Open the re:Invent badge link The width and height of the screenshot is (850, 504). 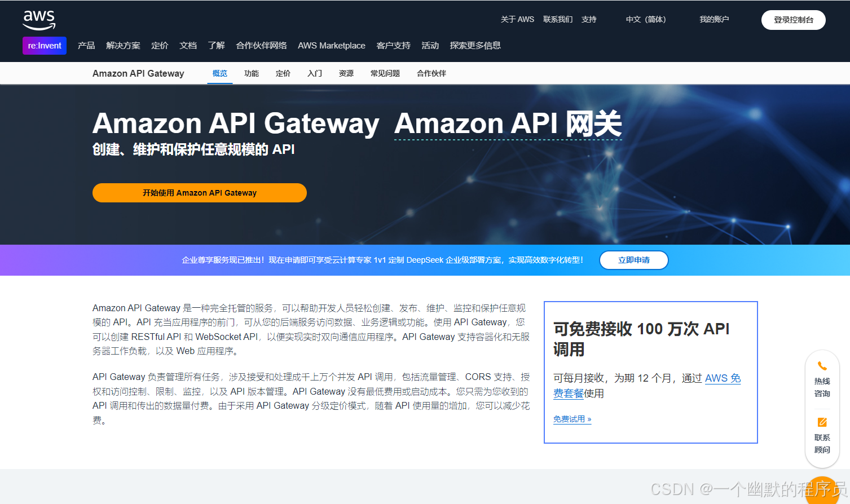(x=45, y=46)
